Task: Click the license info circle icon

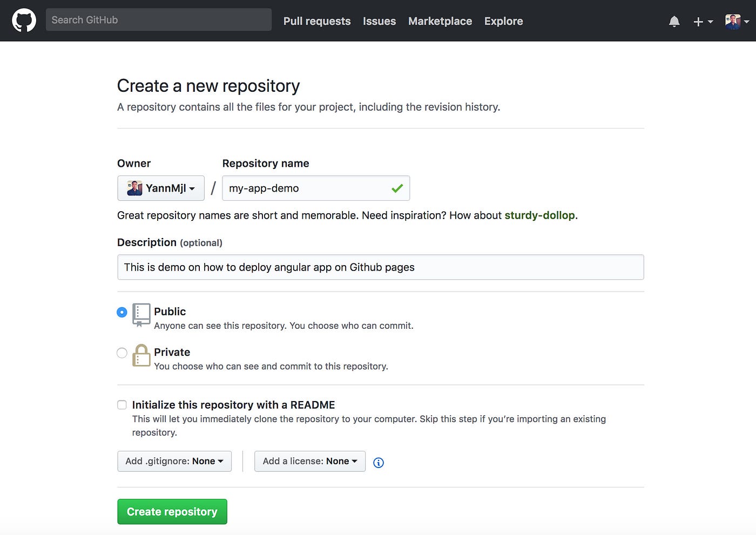Action: (x=379, y=463)
